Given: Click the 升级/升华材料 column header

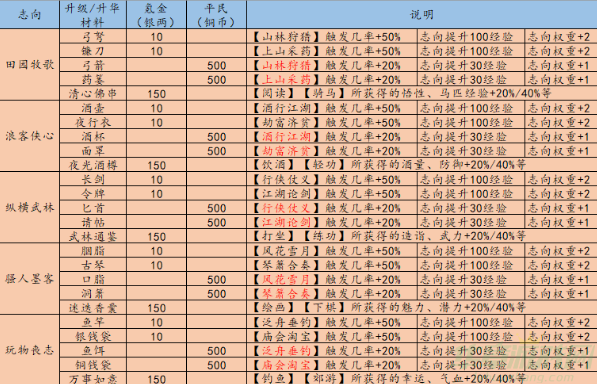Looking at the screenshot, I should (x=93, y=14).
